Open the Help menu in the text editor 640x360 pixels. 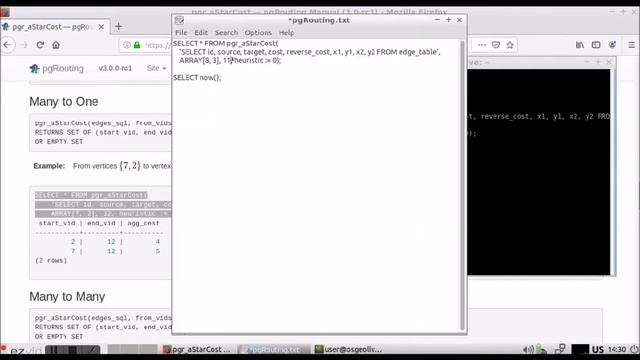point(287,33)
